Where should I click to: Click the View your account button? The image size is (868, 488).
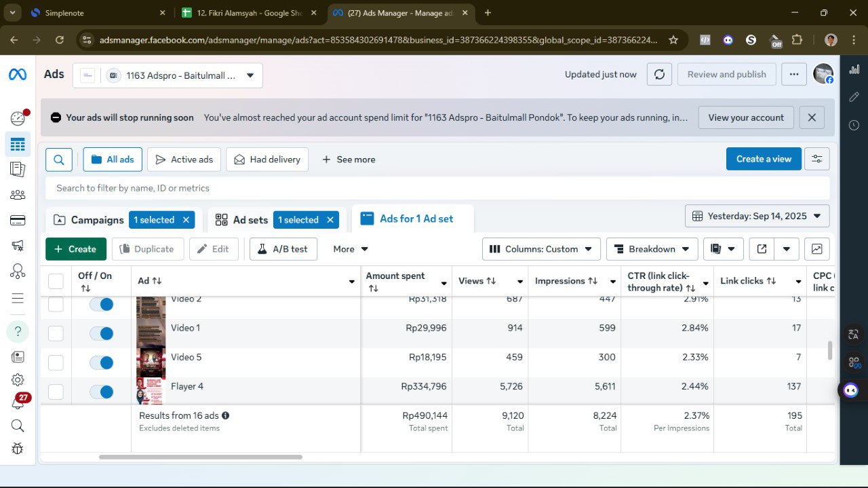745,117
